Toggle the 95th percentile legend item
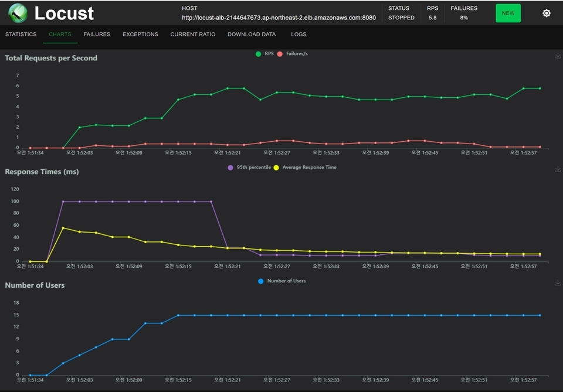 point(250,168)
